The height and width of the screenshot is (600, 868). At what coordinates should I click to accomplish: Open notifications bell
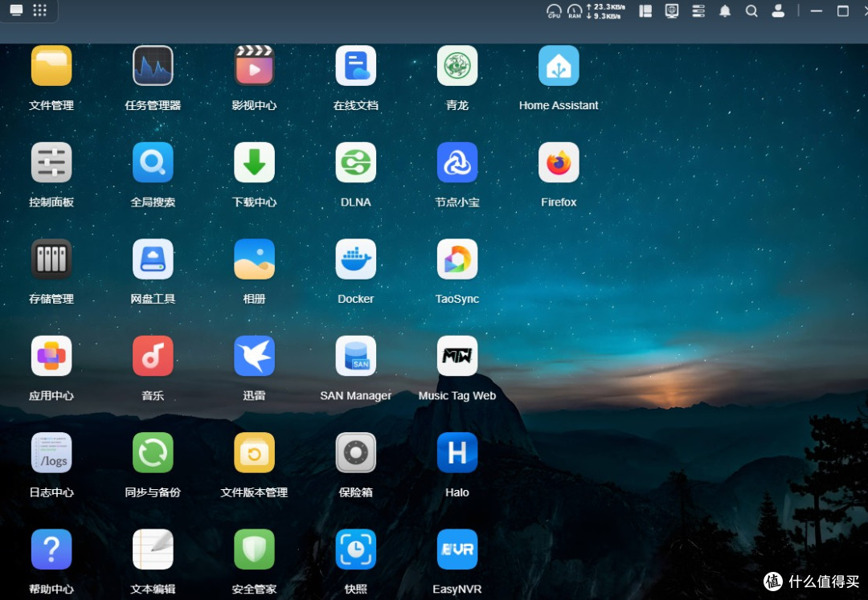[725, 11]
